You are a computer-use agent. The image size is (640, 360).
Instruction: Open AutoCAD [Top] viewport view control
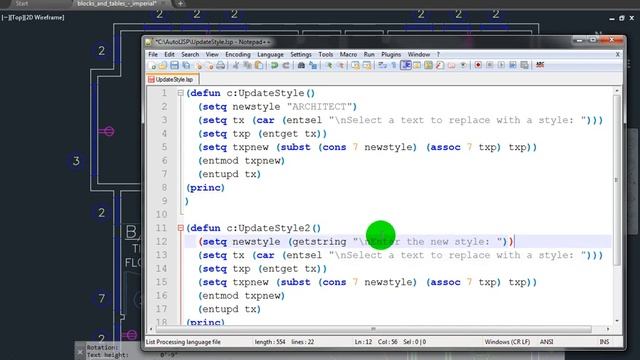(19, 18)
